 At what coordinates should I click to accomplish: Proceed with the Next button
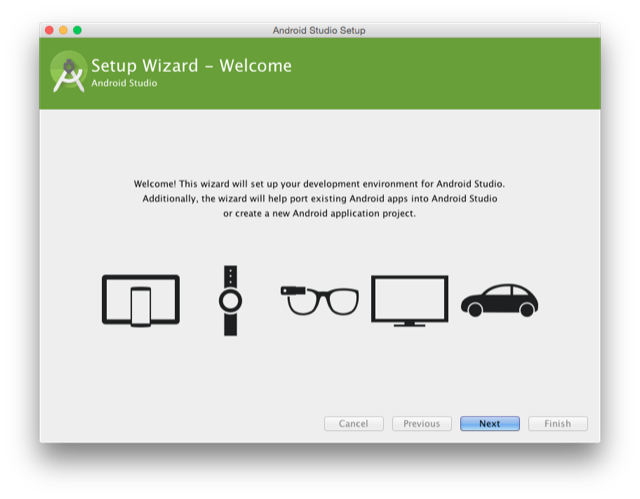pyautogui.click(x=490, y=424)
